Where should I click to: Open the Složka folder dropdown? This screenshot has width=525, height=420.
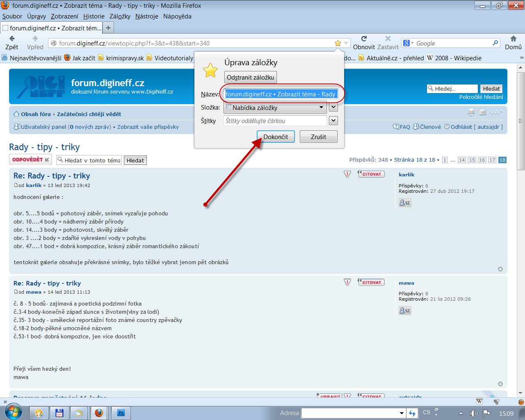275,108
